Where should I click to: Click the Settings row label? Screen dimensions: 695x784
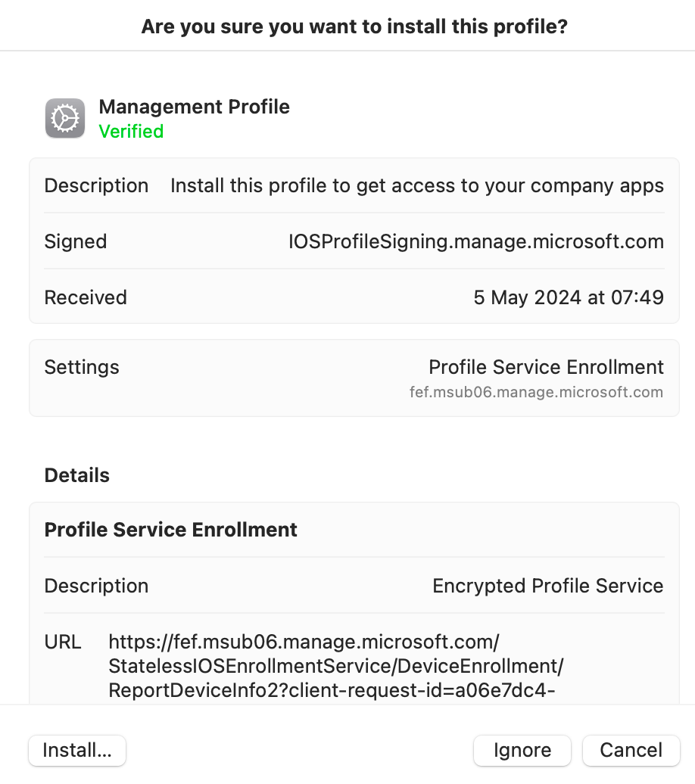(x=82, y=367)
